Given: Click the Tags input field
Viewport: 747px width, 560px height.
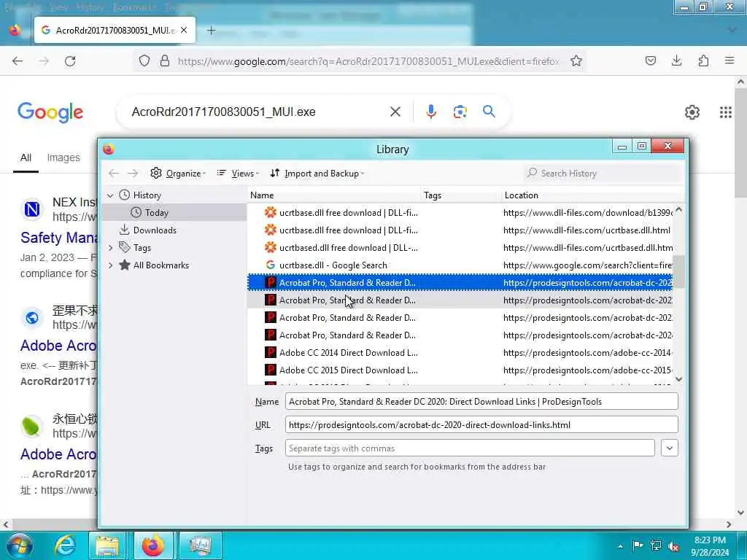Looking at the screenshot, I should click(470, 448).
